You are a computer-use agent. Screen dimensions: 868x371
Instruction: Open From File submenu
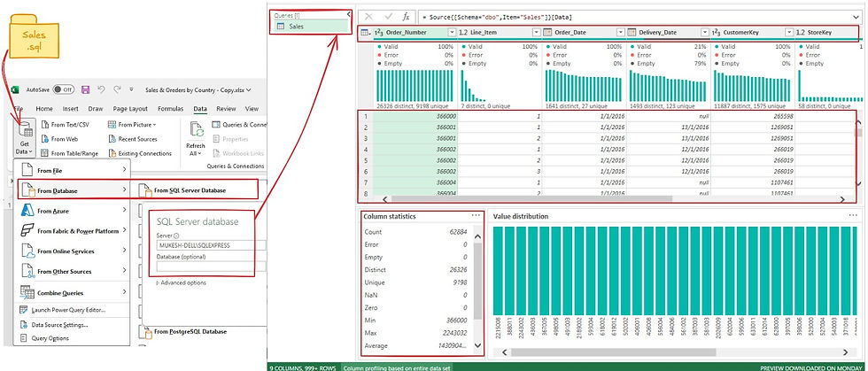click(74, 171)
